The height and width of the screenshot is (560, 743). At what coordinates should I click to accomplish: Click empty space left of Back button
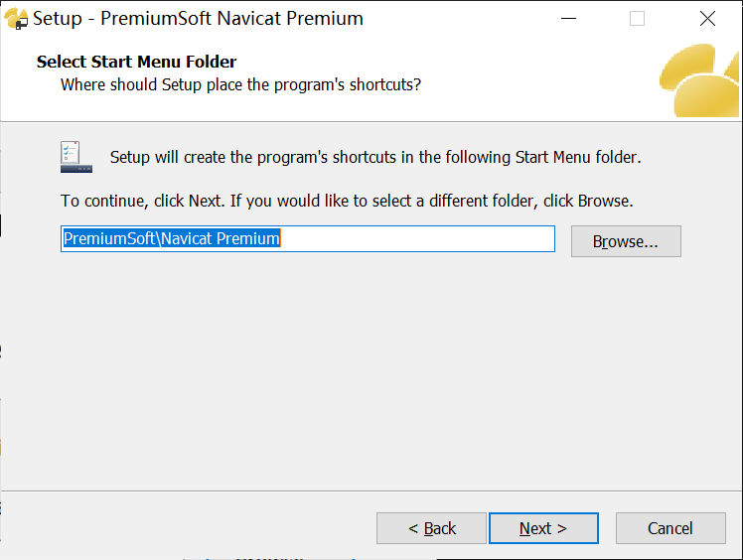pos(199,528)
